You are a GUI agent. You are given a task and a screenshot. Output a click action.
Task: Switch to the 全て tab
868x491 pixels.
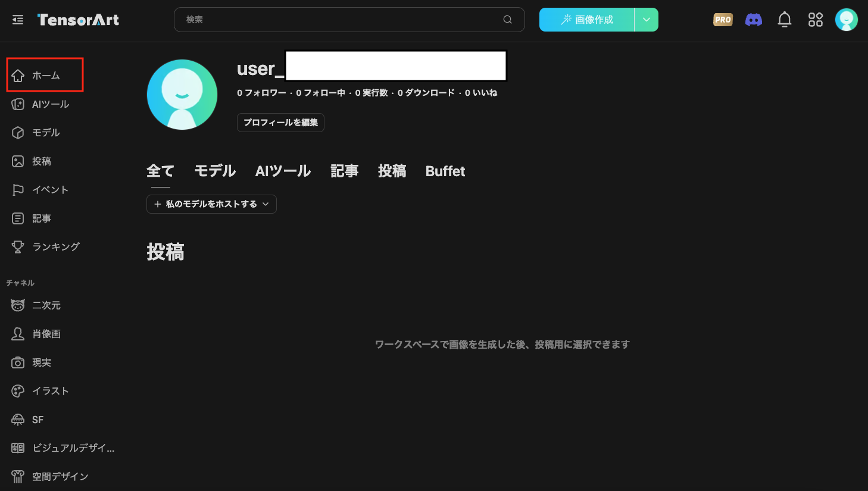click(x=160, y=171)
